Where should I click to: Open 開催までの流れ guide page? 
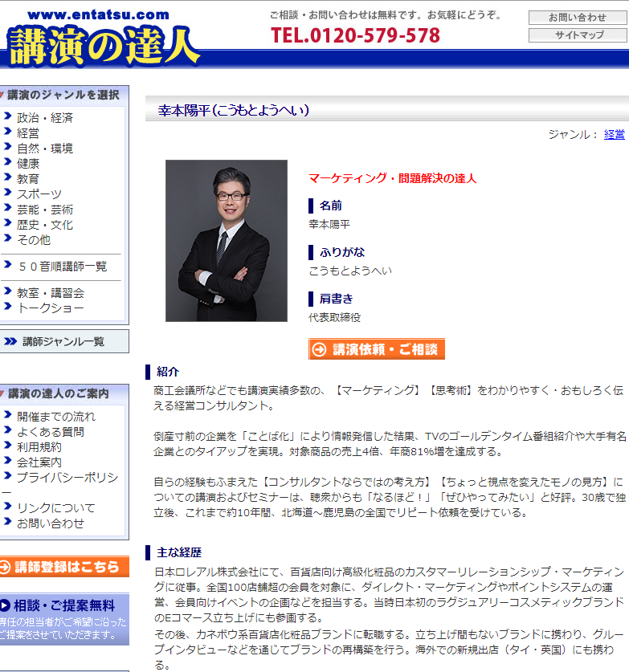[x=56, y=416]
